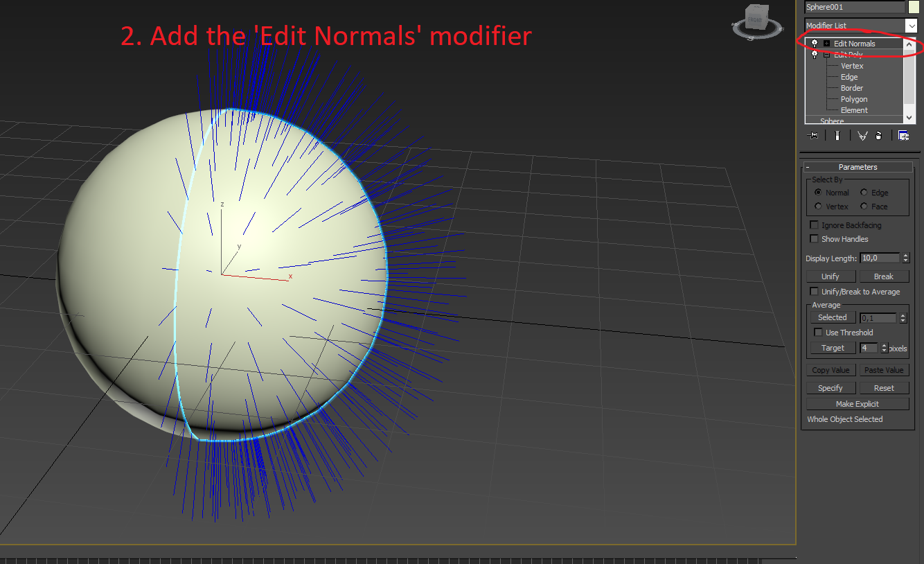Screen dimensions: 924x564
Task: Click the Make Explicit button
Action: click(x=858, y=404)
